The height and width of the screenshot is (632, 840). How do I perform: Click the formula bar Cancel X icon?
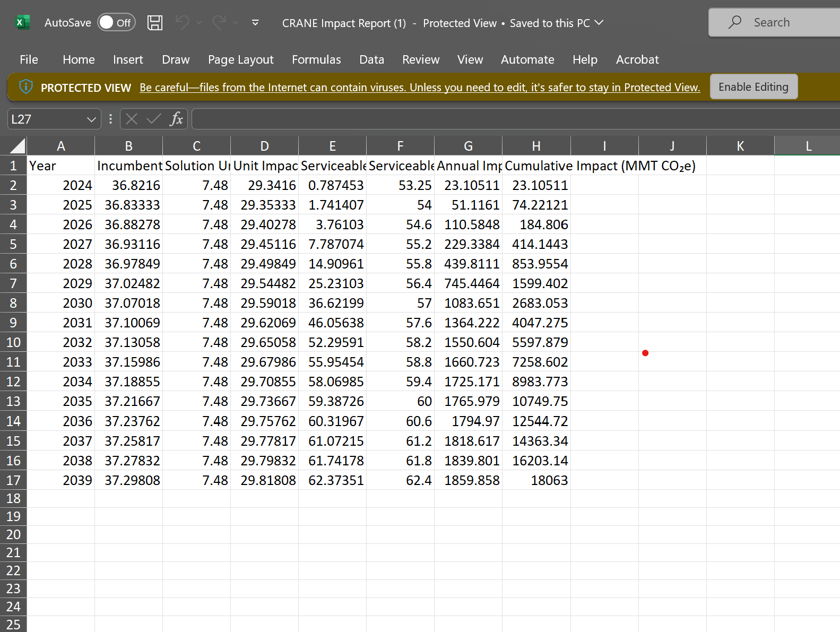[x=132, y=119]
